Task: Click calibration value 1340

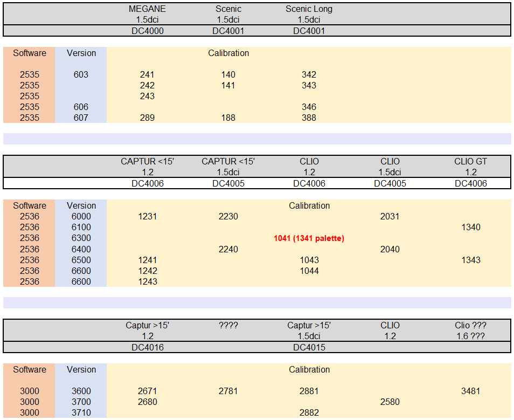Action: [x=471, y=228]
